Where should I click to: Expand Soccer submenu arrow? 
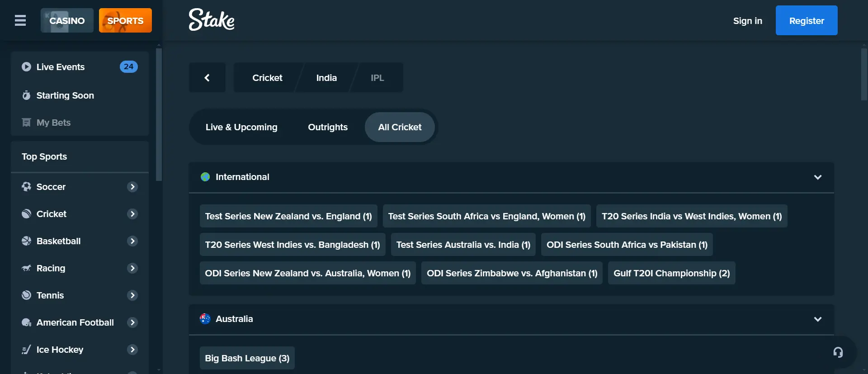132,187
